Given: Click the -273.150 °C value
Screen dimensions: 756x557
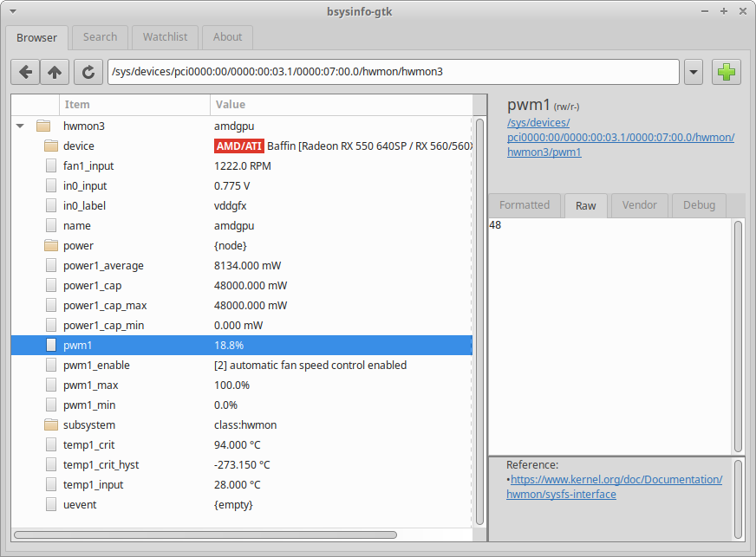Looking at the screenshot, I should coord(242,465).
